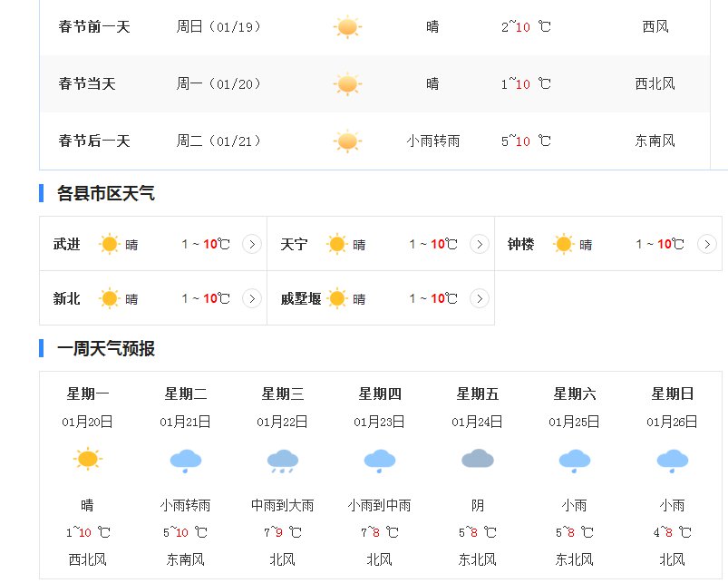Click the sunny icon for 春节前一天
The image size is (728, 583).
coord(347,27)
